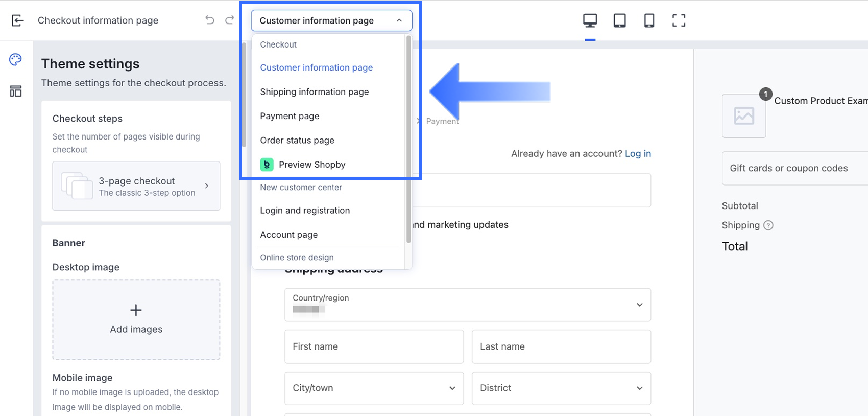This screenshot has width=868, height=416.
Task: Switch to mobile preview mode
Action: click(649, 20)
